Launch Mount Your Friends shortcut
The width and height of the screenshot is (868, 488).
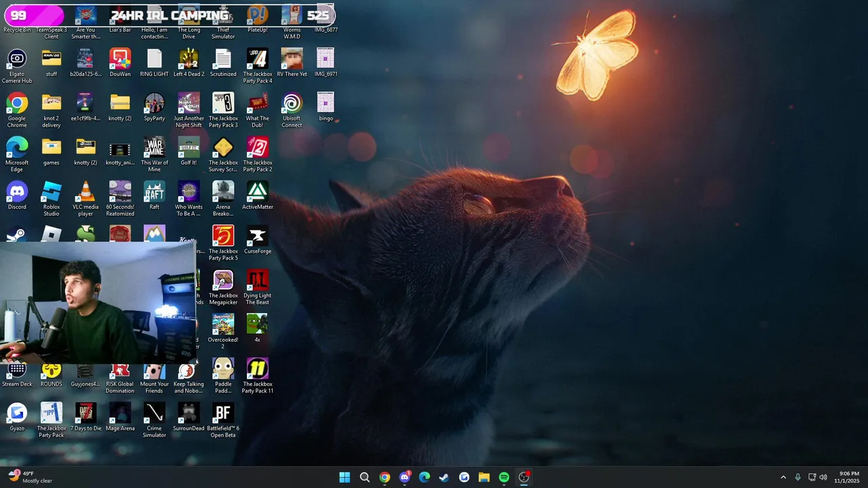154,375
